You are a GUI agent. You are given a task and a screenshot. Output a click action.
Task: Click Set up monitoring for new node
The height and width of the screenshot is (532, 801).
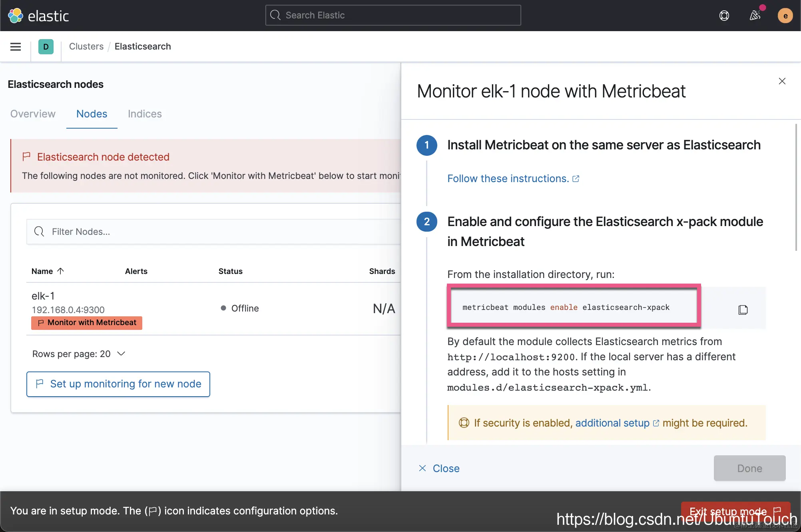coord(118,384)
